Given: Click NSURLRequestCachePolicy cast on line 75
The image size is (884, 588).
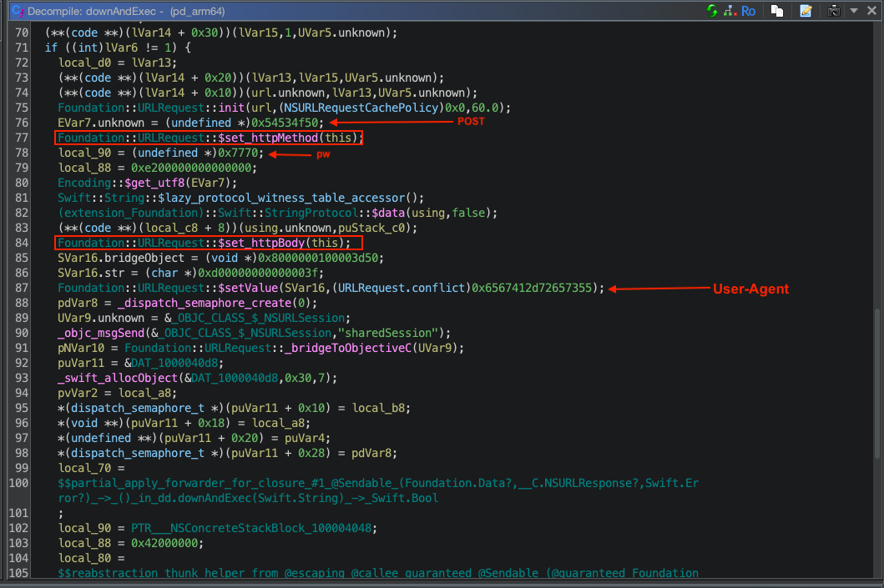Looking at the screenshot, I should [x=361, y=108].
